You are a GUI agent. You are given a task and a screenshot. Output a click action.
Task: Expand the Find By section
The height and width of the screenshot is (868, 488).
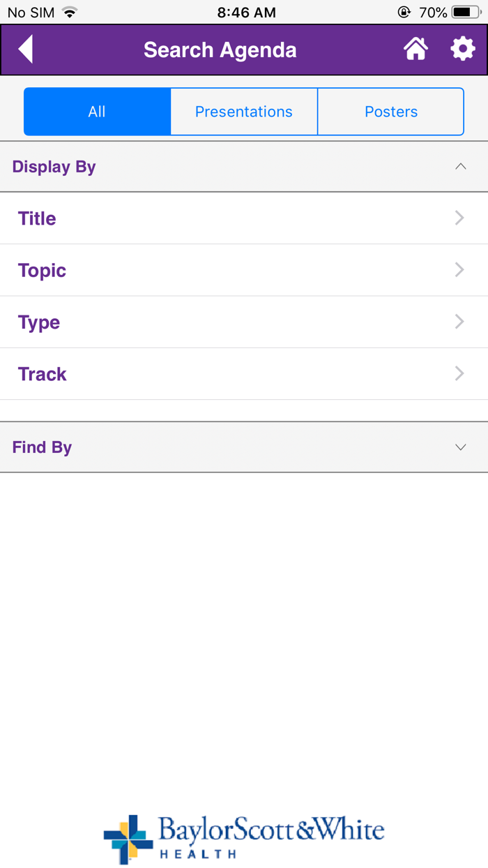click(460, 447)
